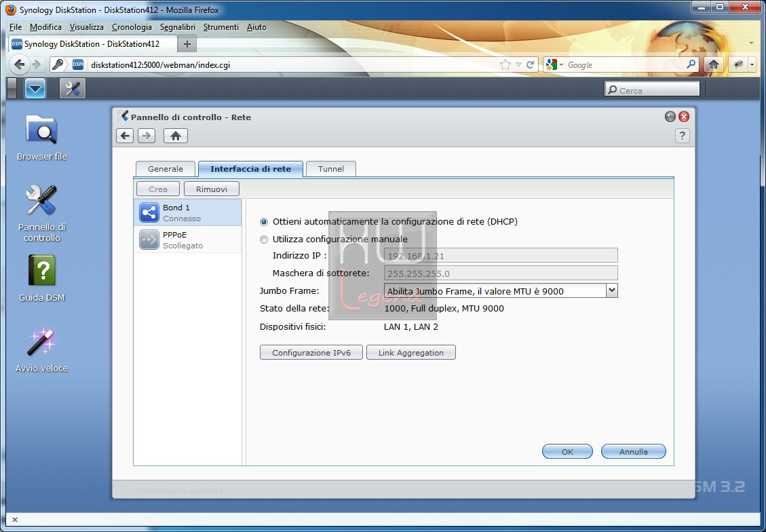This screenshot has height=532, width=766.
Task: Open the bookmarks button dropdown arrow
Action: coord(752,64)
